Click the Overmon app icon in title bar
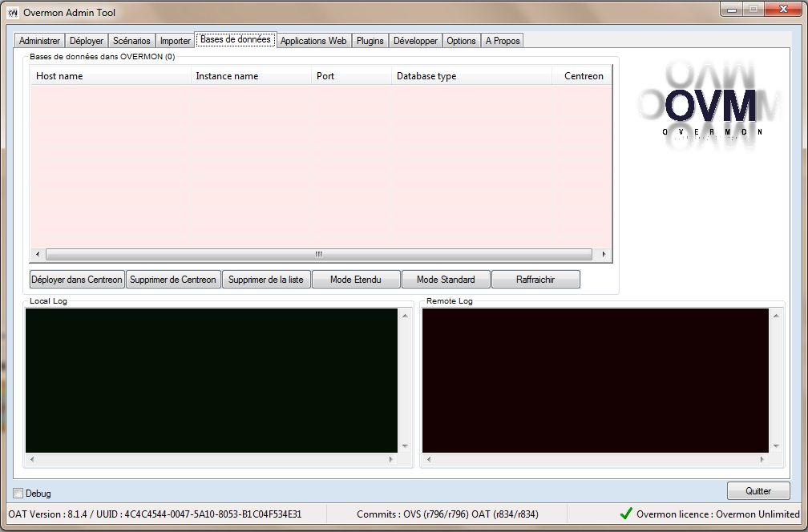Screen dimensions: 808x532 pyautogui.click(x=13, y=12)
